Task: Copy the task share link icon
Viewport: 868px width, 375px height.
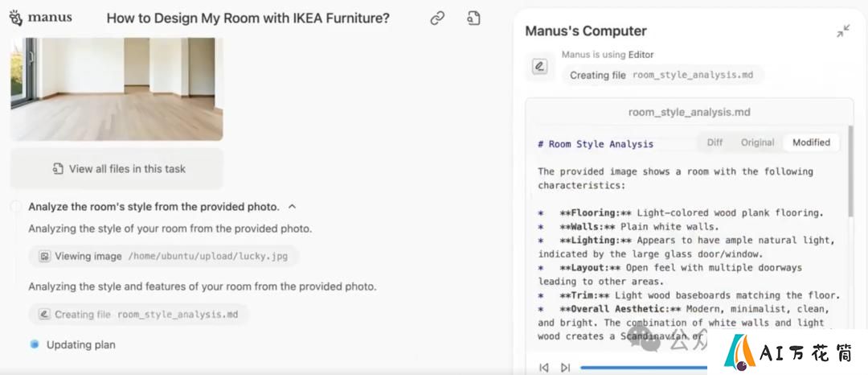Action: tap(437, 19)
